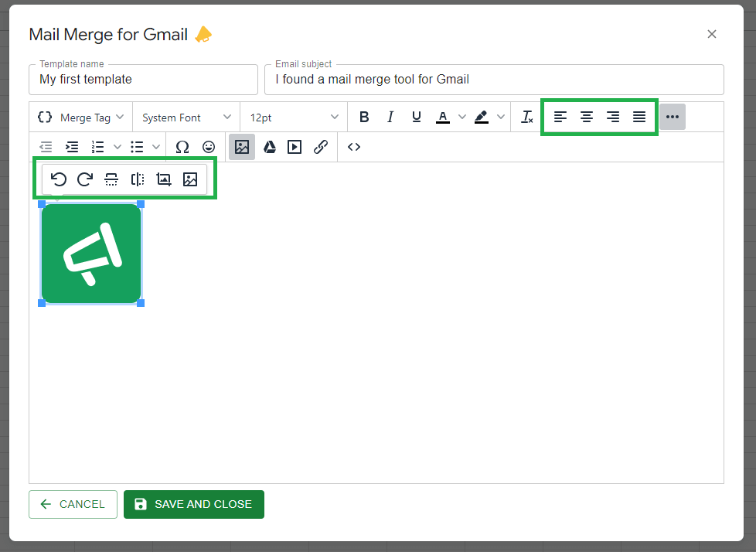The image size is (756, 552).
Task: Insert a video into the template
Action: point(294,147)
